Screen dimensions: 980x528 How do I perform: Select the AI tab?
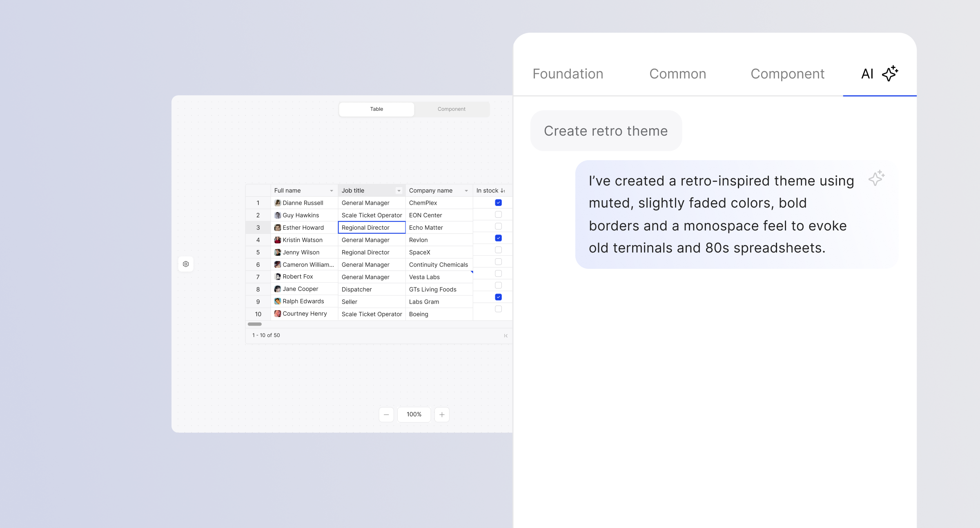880,74
